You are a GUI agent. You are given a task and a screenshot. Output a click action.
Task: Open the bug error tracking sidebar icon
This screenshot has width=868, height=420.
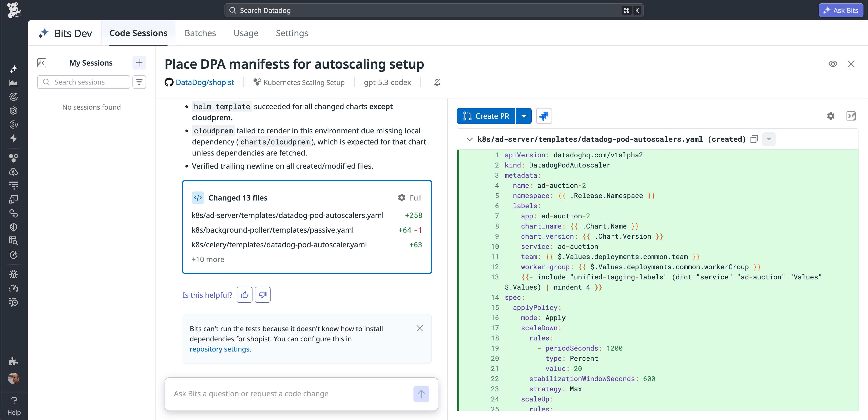tap(14, 274)
